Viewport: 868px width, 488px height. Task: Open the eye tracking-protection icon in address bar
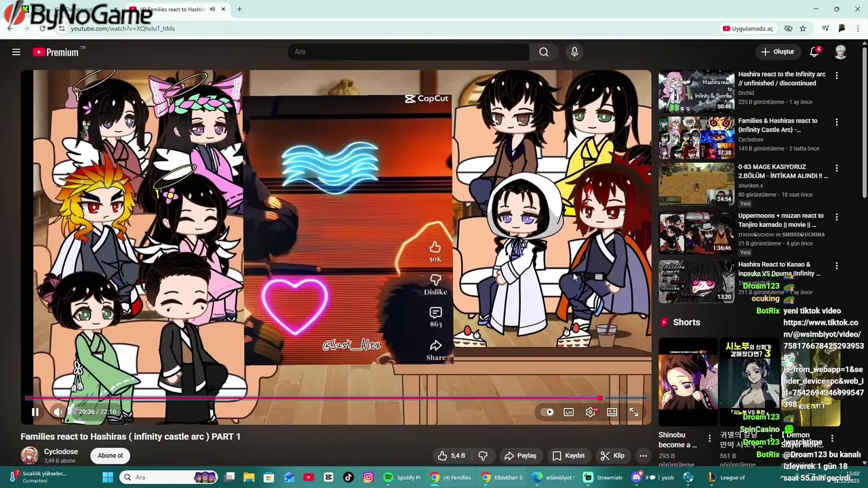tap(788, 28)
